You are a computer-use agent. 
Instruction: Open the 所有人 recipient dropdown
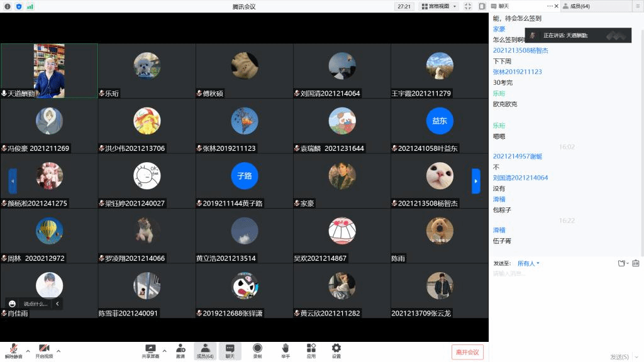(x=528, y=263)
